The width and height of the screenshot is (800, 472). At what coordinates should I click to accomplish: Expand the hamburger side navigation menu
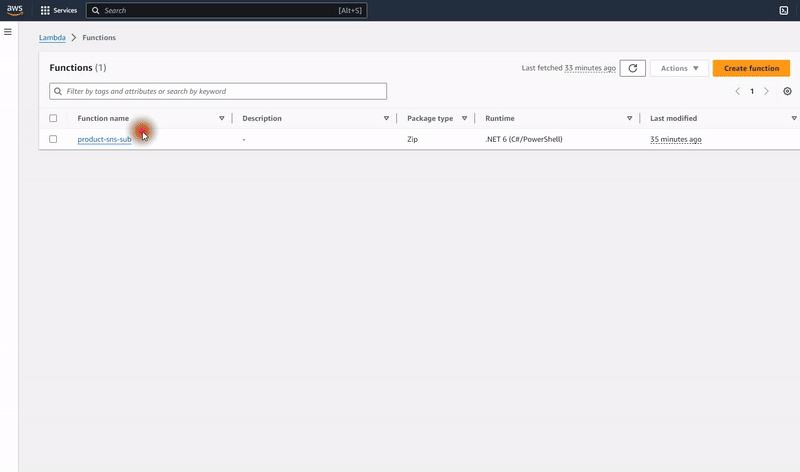8,32
